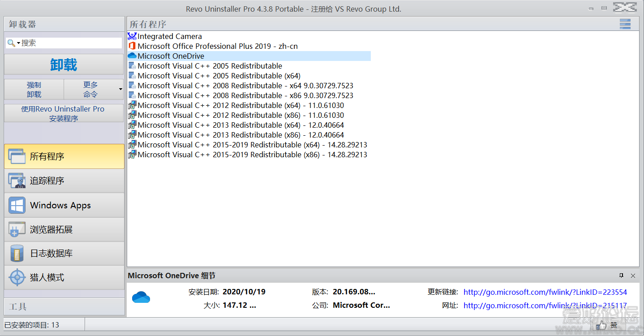644x336 pixels.
Task: Click the 卸载器 section header
Action: coord(64,24)
